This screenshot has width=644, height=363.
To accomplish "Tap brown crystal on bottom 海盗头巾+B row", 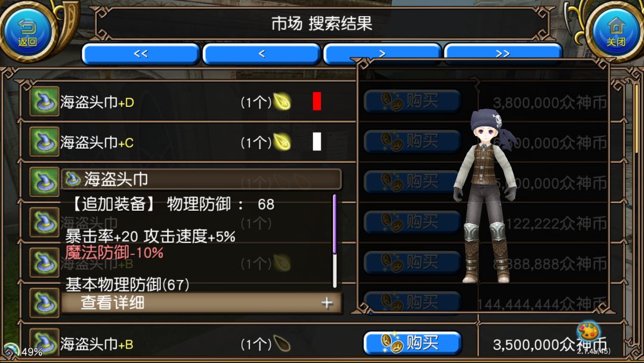I will click(282, 344).
